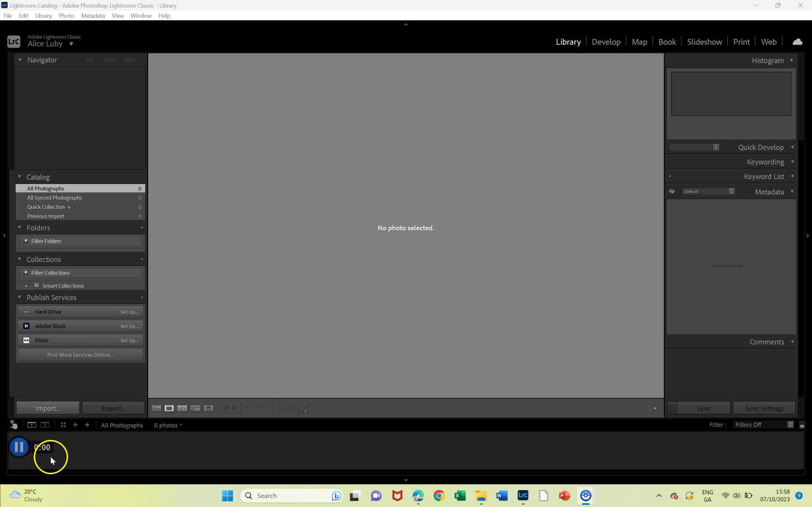Viewport: 812px width, 507px height.
Task: Activate the Painter tool on the filmstrip bar
Action: coord(13,425)
